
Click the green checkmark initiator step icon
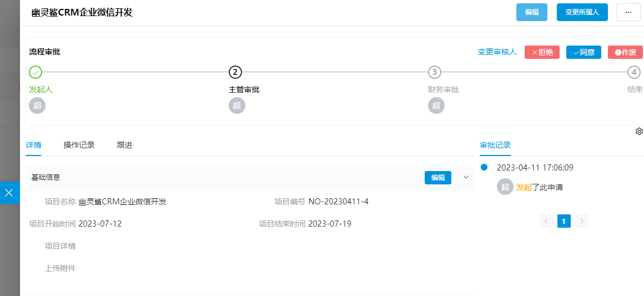(36, 72)
